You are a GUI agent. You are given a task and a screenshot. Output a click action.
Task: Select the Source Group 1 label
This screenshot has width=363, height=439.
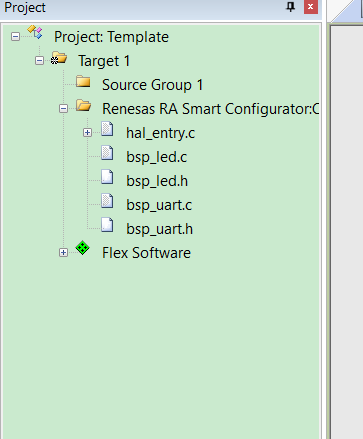pyautogui.click(x=153, y=85)
